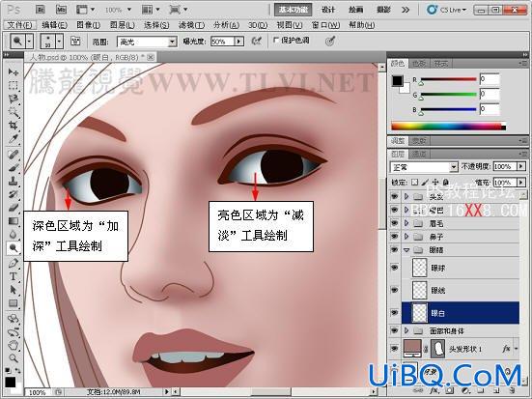532x399 pixels.
Task: Select the Rectangle shape tool
Action: 14,303
